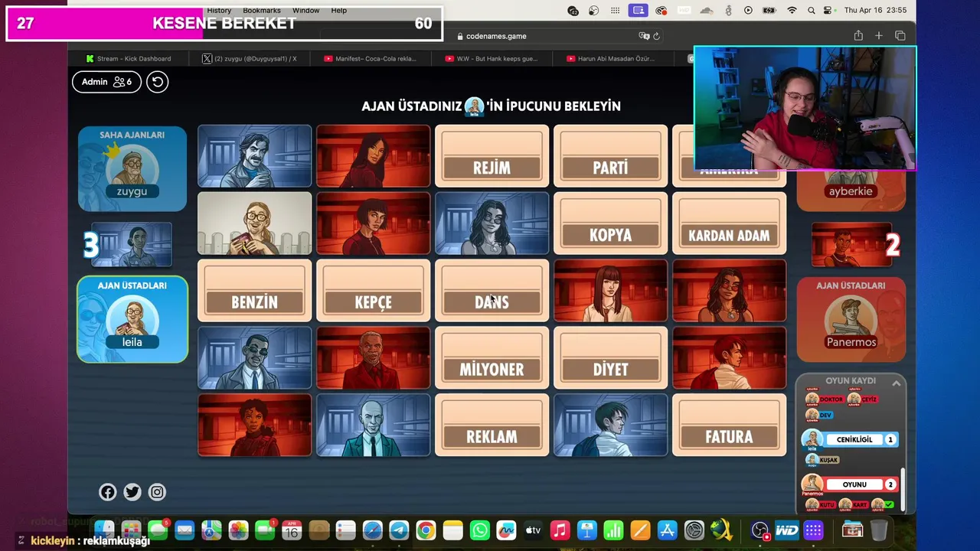Viewport: 980px width, 551px height.
Task: Select the REKLAM word card
Action: (x=492, y=425)
